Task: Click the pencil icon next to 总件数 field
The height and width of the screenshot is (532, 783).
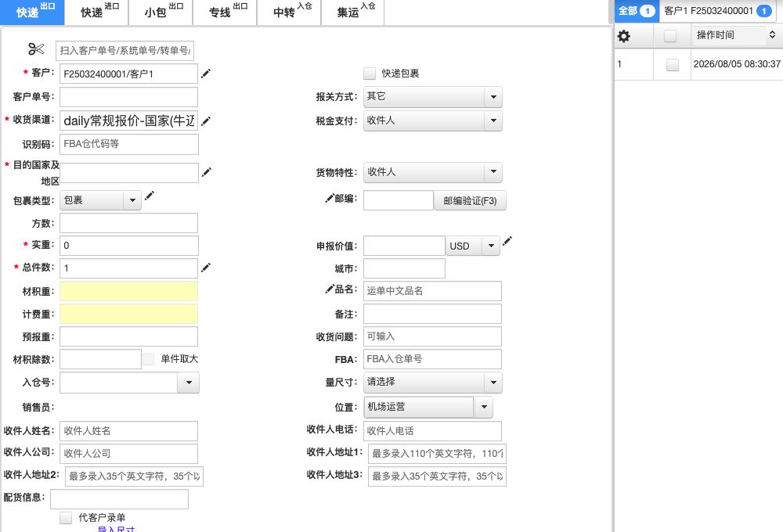Action: (206, 268)
